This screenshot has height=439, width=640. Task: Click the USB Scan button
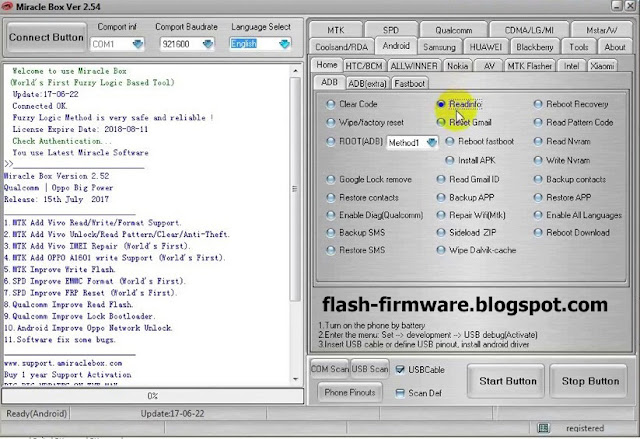(369, 369)
